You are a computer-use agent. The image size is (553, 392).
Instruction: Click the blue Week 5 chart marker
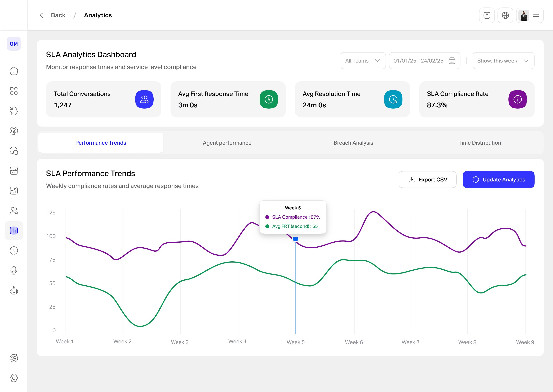click(295, 239)
